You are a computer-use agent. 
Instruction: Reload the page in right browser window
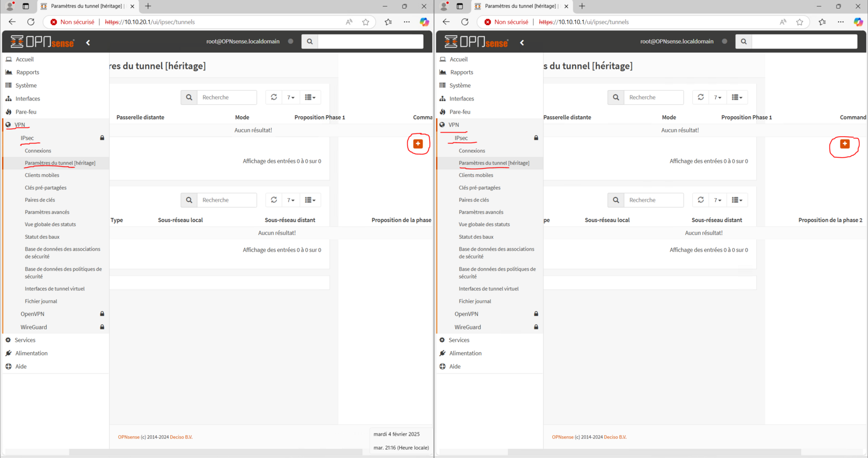click(x=465, y=22)
